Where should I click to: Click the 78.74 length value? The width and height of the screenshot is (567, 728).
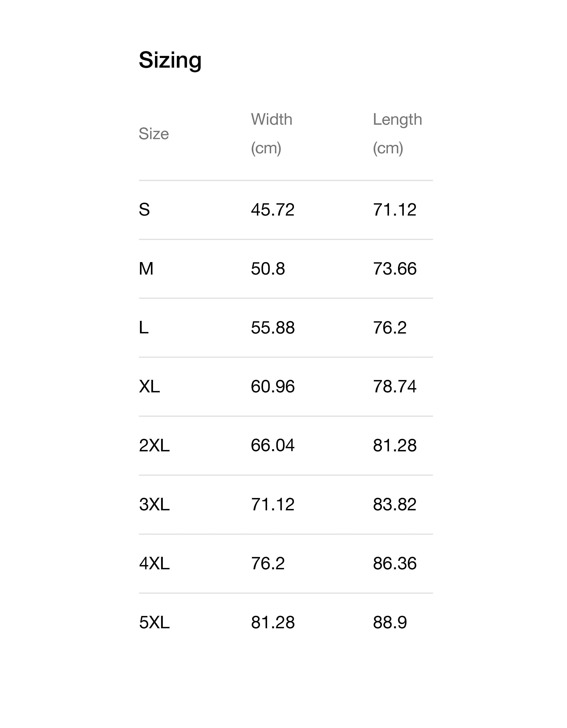[x=394, y=387]
